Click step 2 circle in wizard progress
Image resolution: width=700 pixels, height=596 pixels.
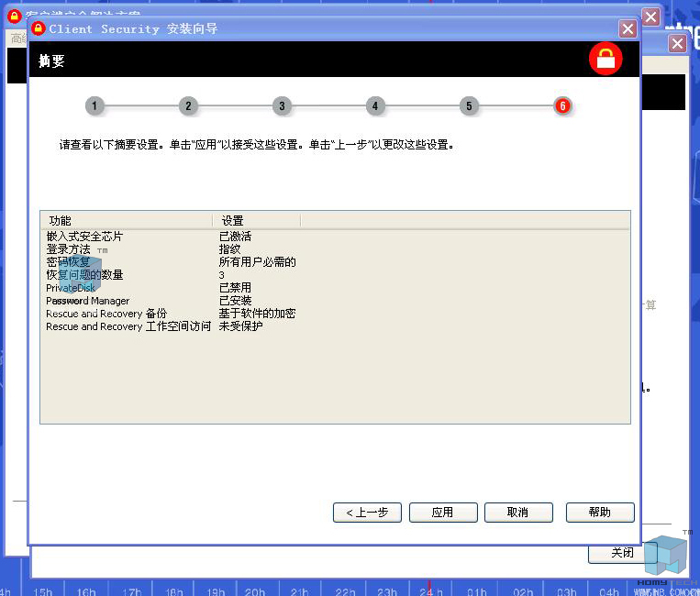point(188,106)
